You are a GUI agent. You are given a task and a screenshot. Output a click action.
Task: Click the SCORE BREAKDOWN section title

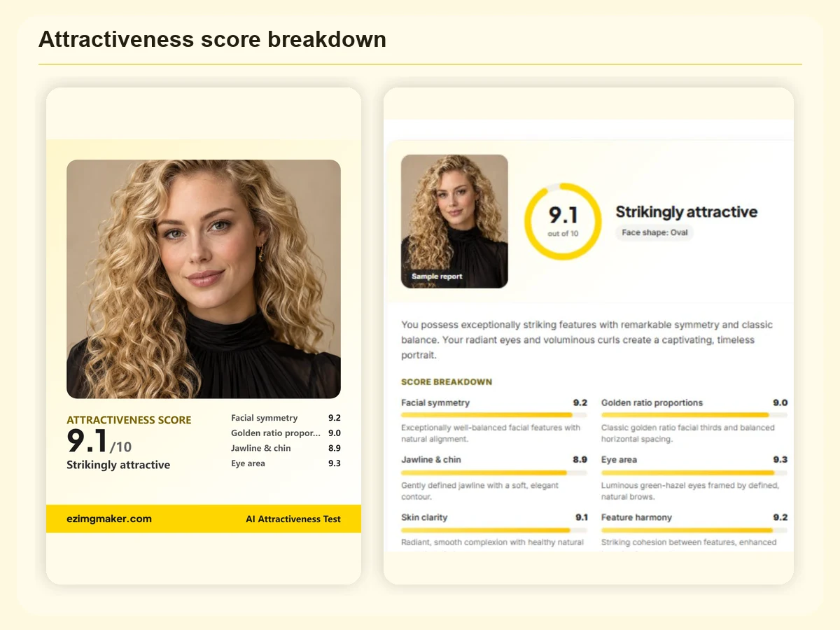coord(447,382)
